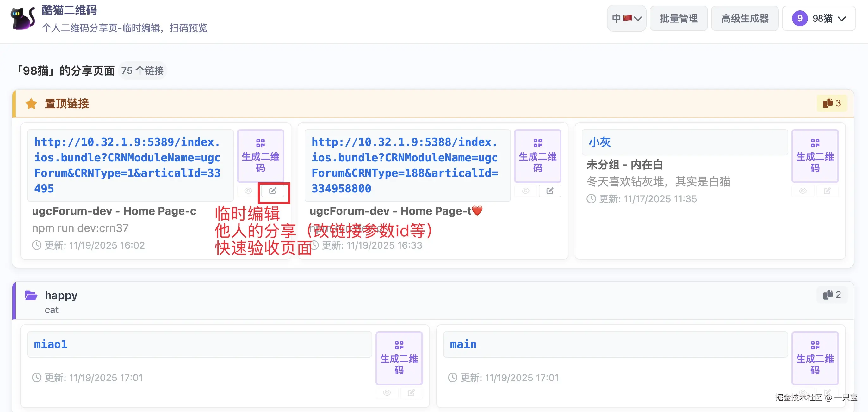Toggle preview eye on 5389 link card
The height and width of the screenshot is (412, 868).
248,191
